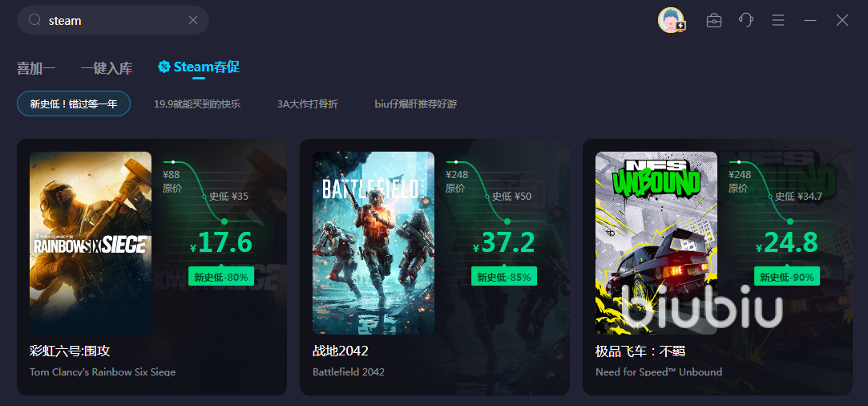Click the steam search input field

point(113,20)
